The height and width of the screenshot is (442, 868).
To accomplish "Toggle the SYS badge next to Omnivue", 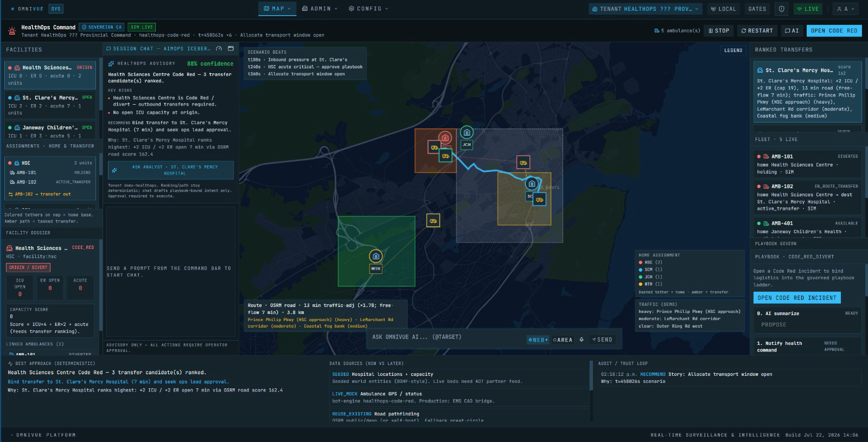I will [56, 9].
